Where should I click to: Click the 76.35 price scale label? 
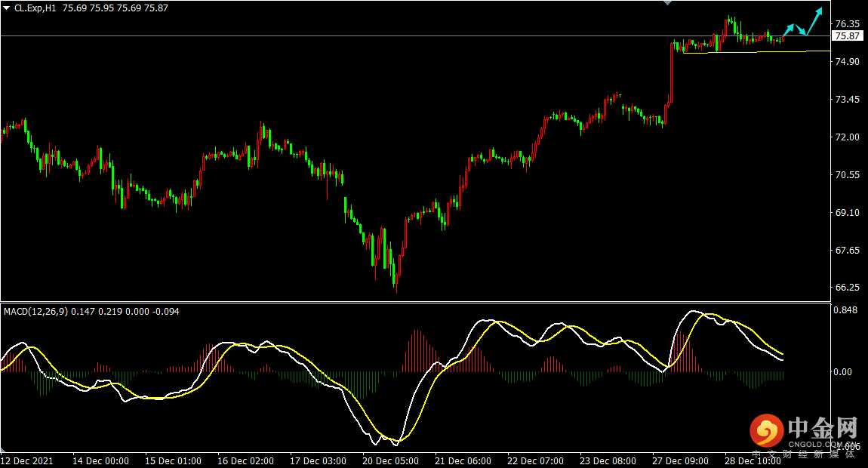coord(848,24)
